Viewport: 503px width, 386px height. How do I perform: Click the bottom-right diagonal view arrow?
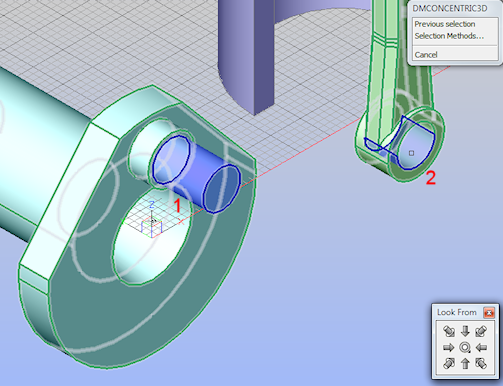481,363
